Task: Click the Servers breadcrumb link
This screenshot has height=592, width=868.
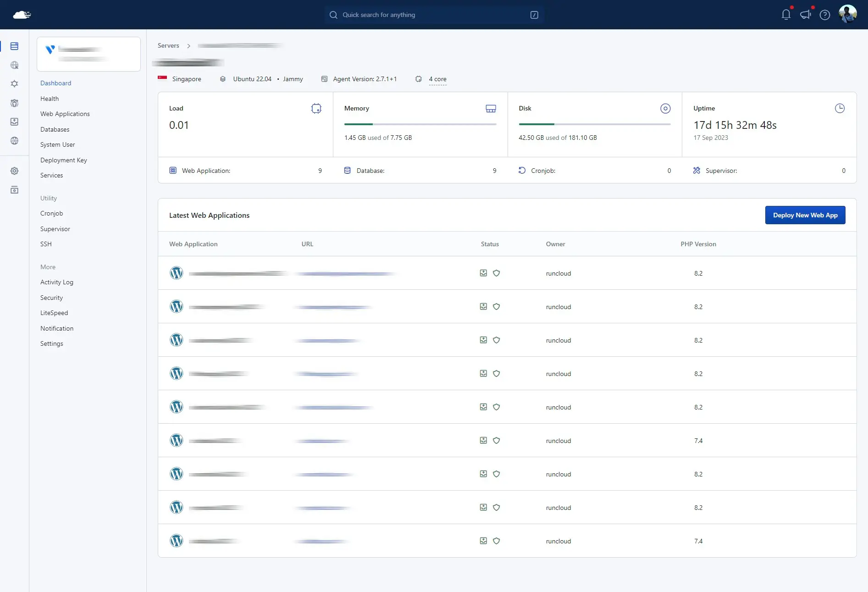Action: (168, 46)
